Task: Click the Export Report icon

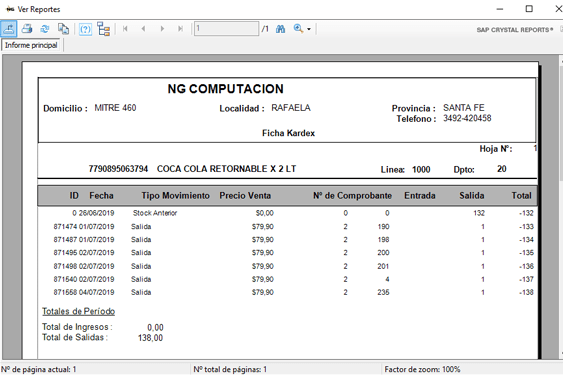Action: [9, 29]
